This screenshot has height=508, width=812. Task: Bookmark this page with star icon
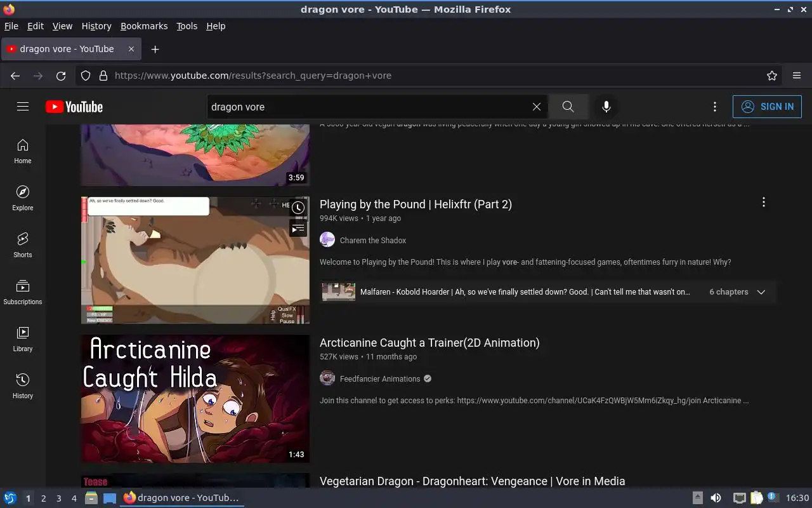click(x=772, y=76)
